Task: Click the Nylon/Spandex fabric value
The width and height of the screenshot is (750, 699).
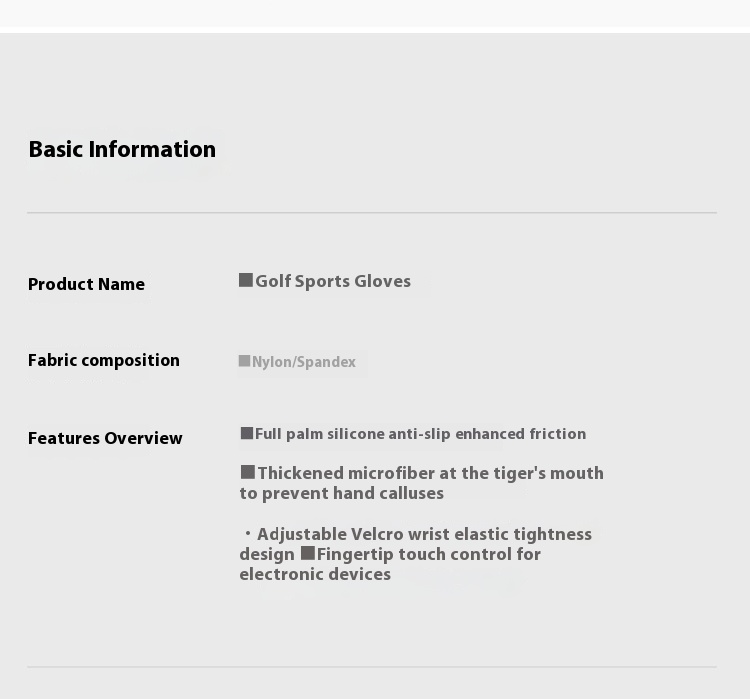Action: pos(304,362)
